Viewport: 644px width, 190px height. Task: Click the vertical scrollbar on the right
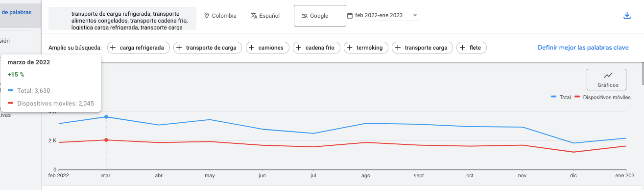point(642,74)
